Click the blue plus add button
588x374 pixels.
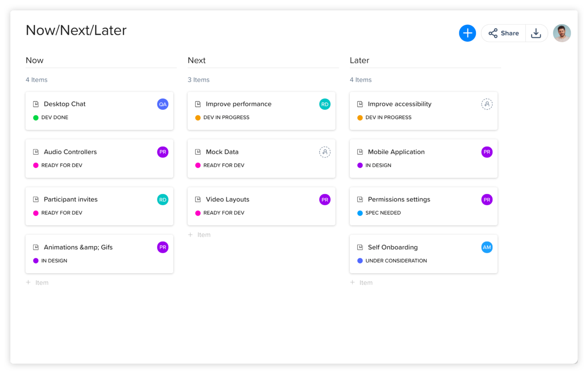(467, 33)
